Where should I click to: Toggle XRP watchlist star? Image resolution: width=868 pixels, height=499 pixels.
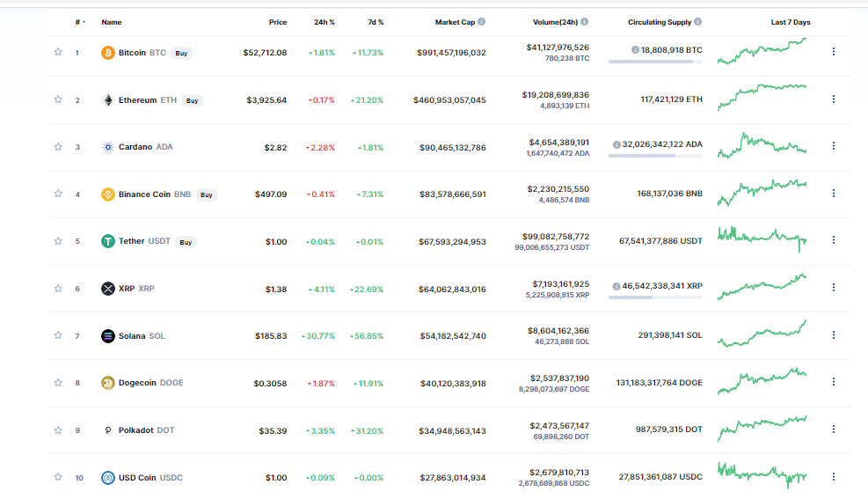[x=58, y=289]
